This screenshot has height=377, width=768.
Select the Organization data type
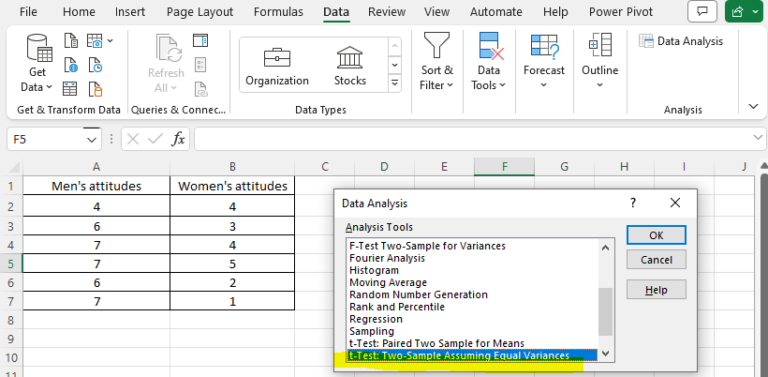pyautogui.click(x=277, y=67)
